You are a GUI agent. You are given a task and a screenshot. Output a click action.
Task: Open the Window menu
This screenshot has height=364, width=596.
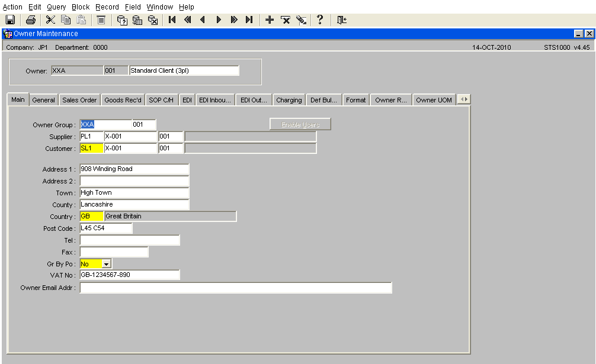159,7
